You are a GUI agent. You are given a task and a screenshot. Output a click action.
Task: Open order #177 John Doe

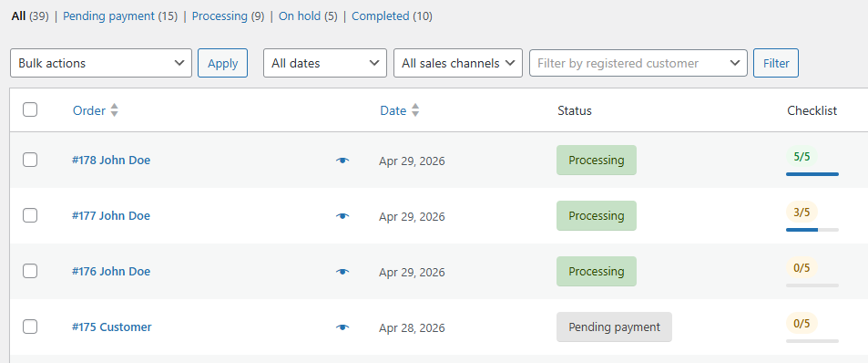(111, 215)
